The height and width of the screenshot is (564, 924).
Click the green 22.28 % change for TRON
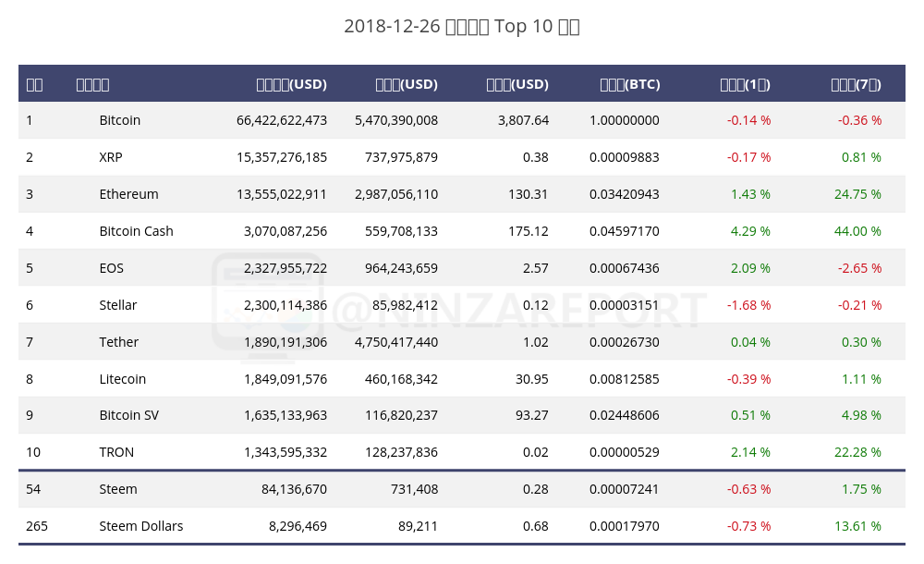click(858, 452)
